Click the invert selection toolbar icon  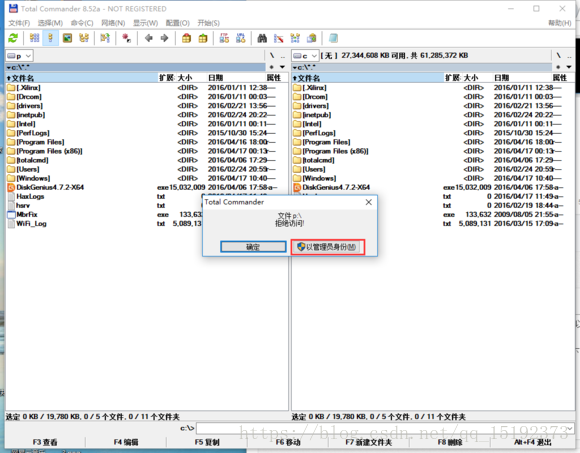(105, 38)
